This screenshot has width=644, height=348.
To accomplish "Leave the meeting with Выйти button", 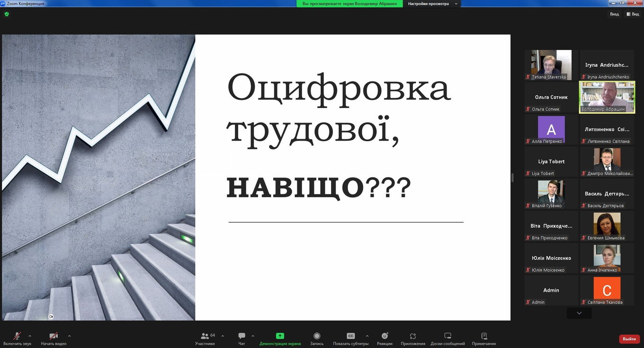I will [x=629, y=339].
